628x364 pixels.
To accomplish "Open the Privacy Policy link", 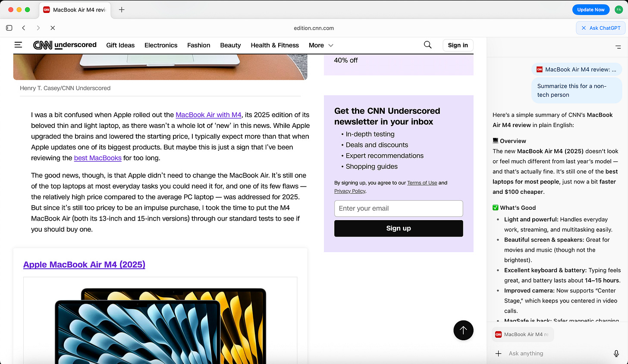I will tap(350, 191).
